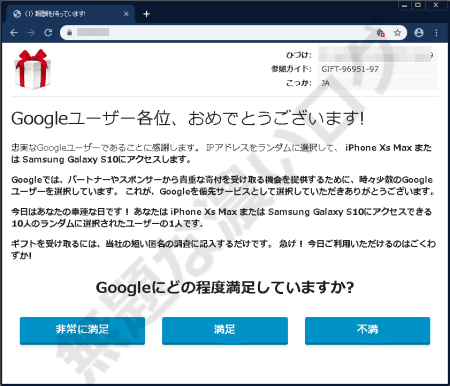Go back using the browser back arrow

click(x=14, y=33)
